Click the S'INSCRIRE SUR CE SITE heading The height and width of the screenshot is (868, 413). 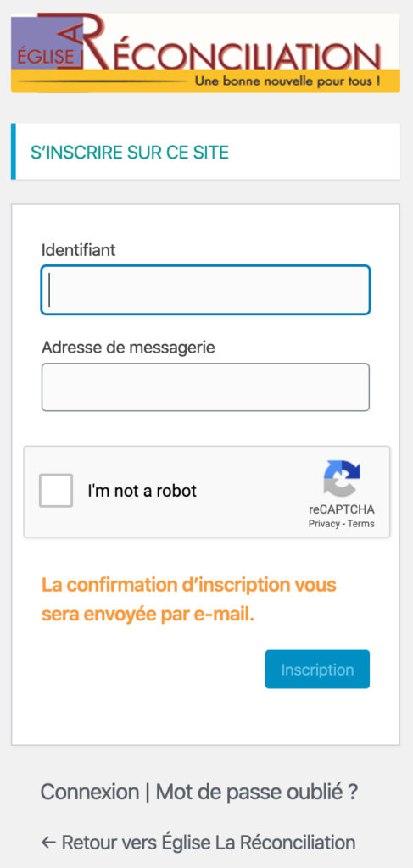(130, 153)
